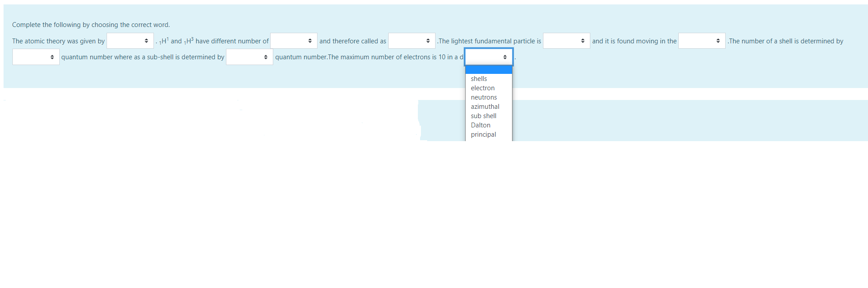Open dropdown before 'quantum number where as a sub-shell'
868x288 pixels.
(x=36, y=57)
